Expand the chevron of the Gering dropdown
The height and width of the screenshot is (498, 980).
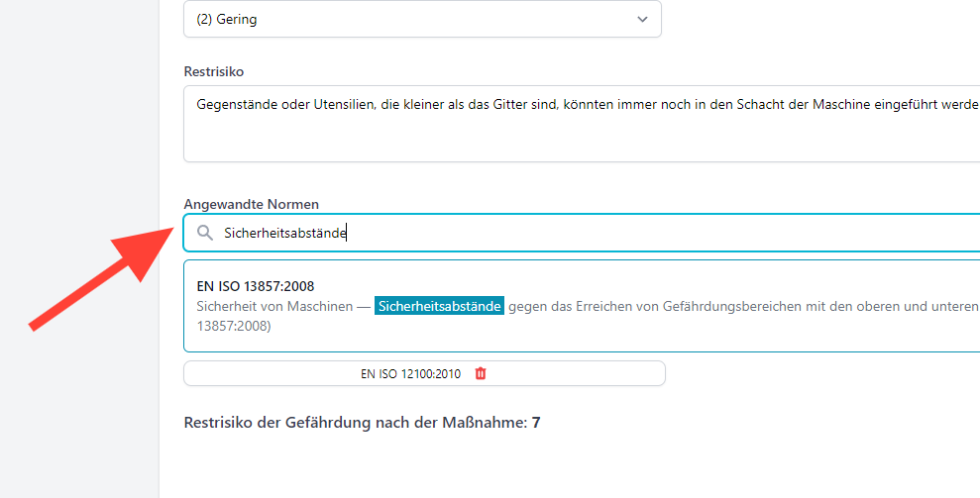pos(642,20)
